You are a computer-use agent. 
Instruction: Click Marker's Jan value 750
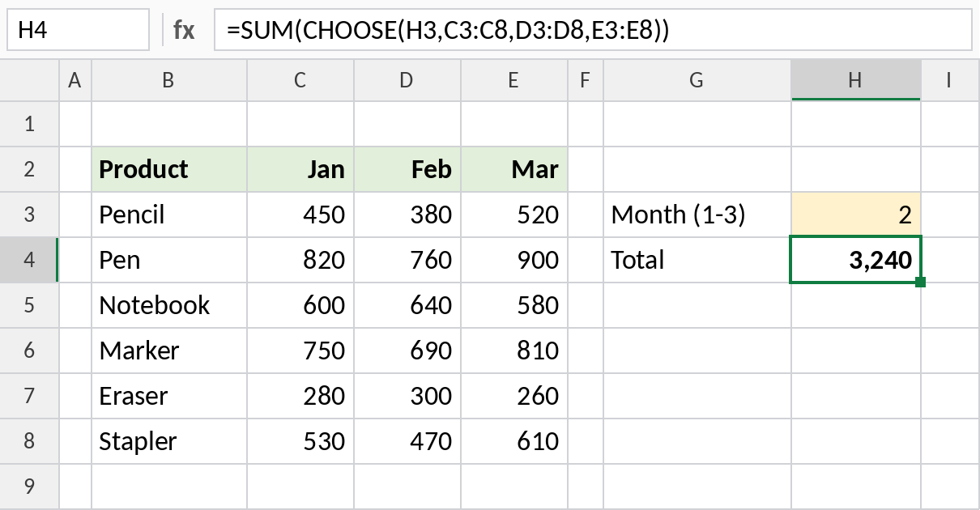click(x=300, y=351)
